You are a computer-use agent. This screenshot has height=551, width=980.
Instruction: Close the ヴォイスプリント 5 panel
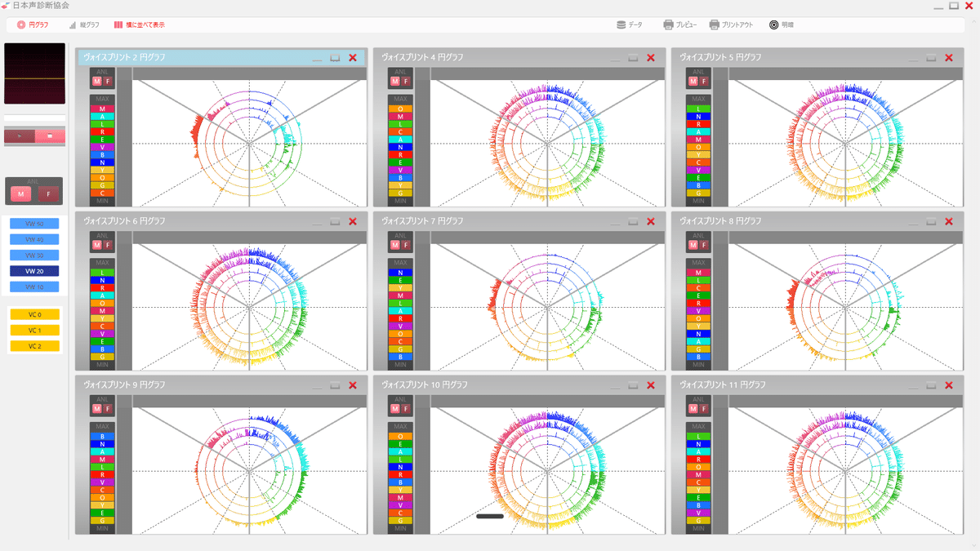[949, 58]
